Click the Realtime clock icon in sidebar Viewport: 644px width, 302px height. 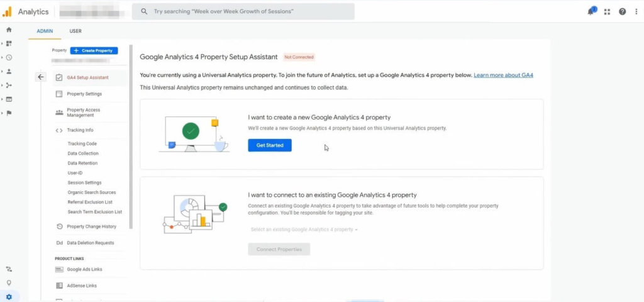click(9, 57)
